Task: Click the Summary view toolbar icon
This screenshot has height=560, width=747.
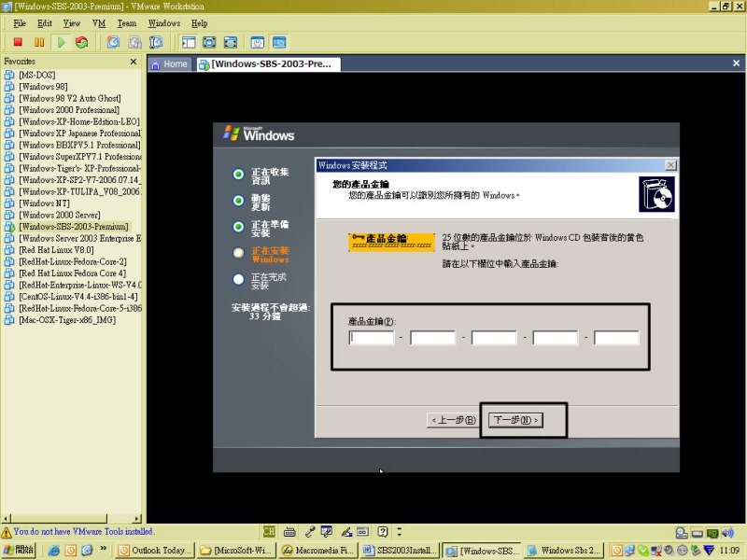Action: pos(258,42)
